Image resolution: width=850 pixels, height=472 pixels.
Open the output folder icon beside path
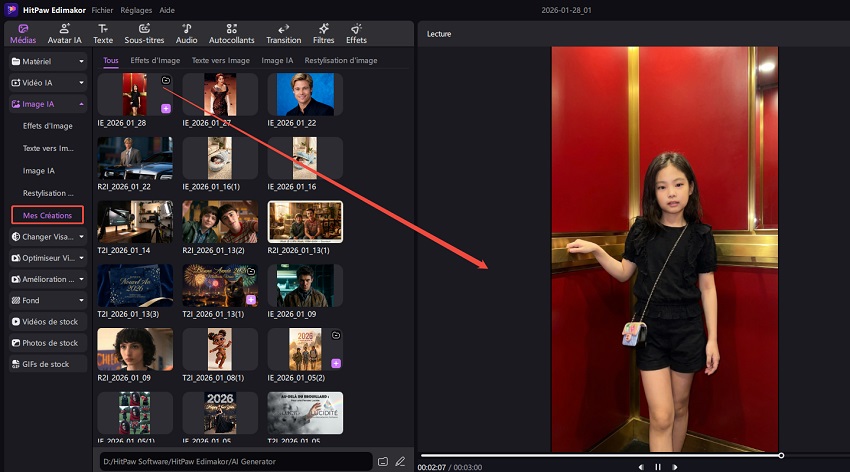point(382,461)
